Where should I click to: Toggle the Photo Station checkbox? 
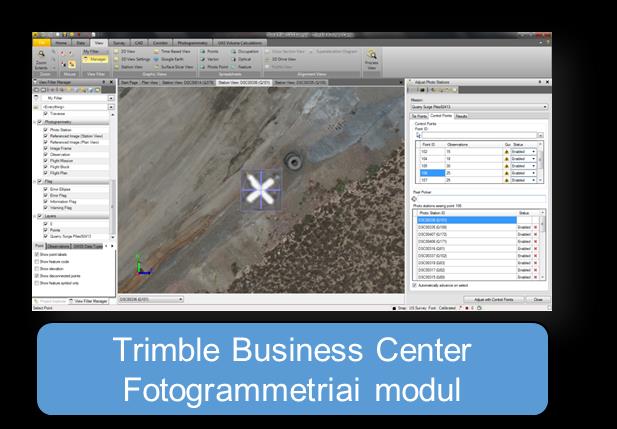tap(46, 129)
